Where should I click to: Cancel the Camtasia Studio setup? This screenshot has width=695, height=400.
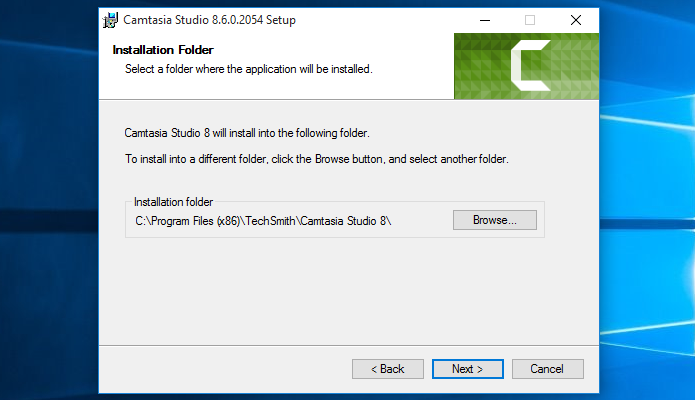click(547, 369)
